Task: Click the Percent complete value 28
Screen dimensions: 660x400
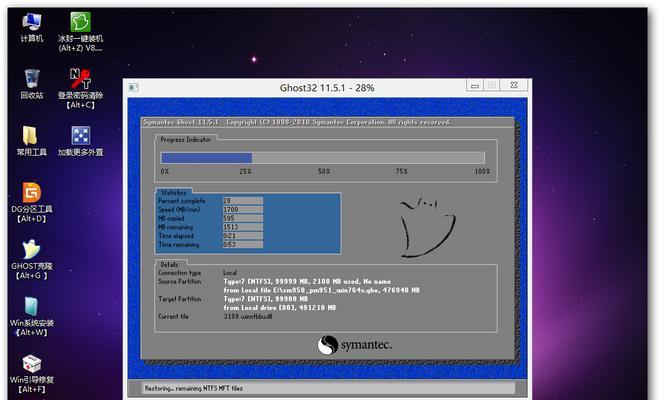Action: pyautogui.click(x=243, y=201)
